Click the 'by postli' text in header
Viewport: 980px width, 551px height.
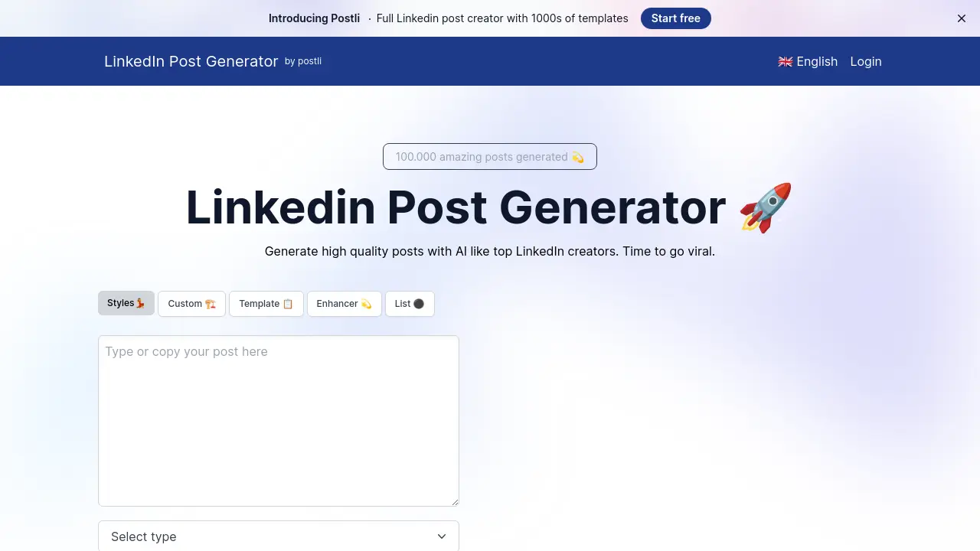(x=303, y=61)
